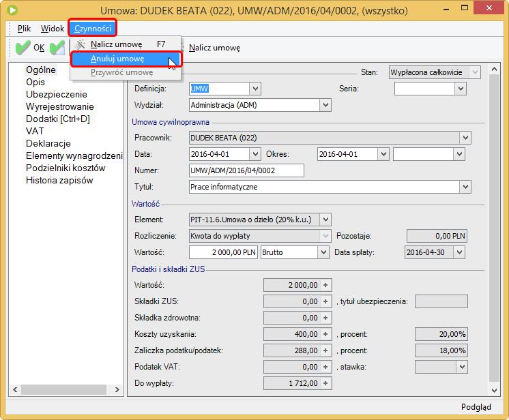Expand the Pracownik dropdown arrow

click(465, 138)
